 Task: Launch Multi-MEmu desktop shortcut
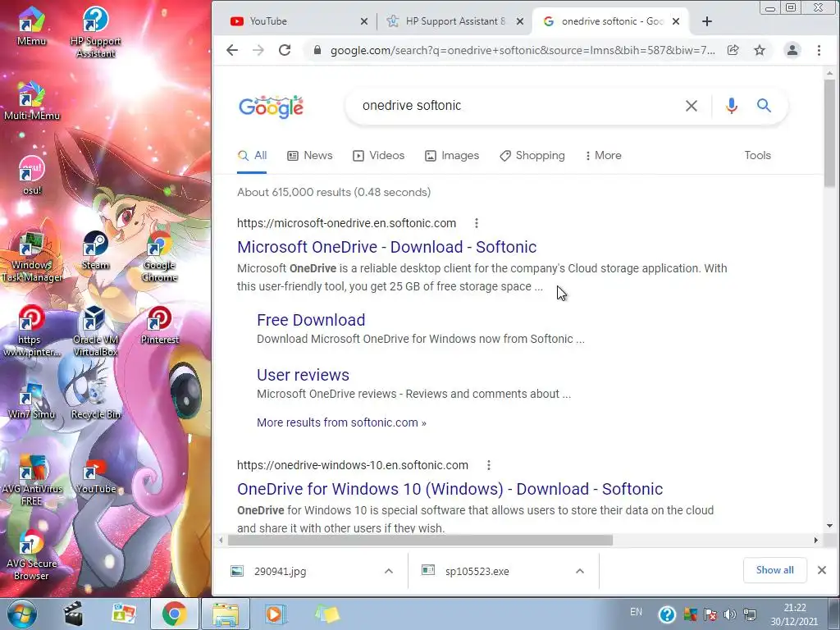click(x=32, y=100)
